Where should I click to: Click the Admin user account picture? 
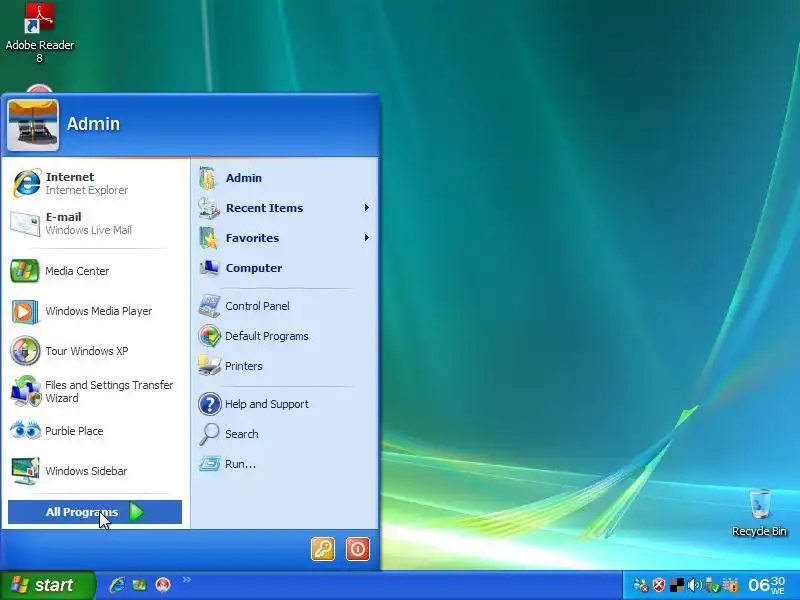tap(33, 125)
